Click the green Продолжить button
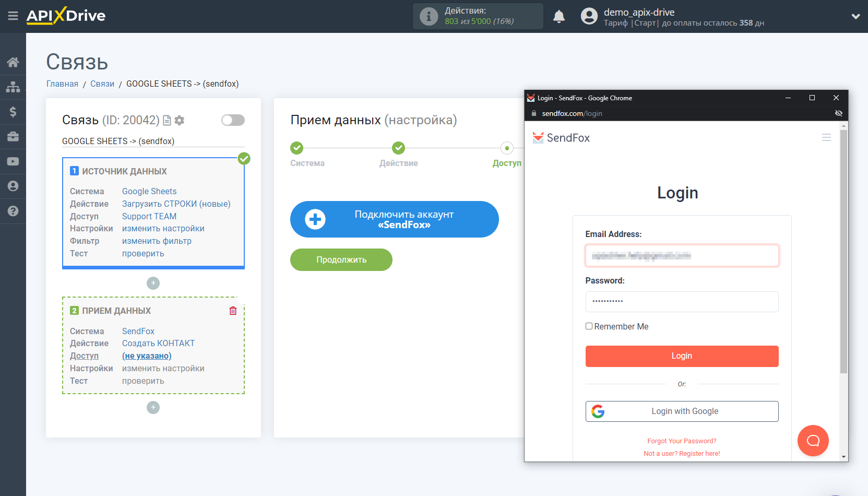The height and width of the screenshot is (496, 868). click(341, 259)
